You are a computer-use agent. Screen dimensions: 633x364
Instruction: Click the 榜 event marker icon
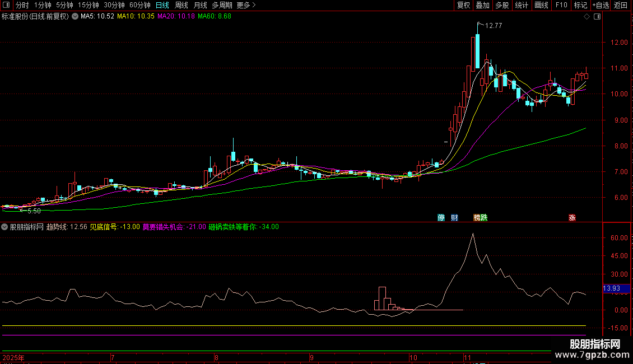[x=477, y=217]
